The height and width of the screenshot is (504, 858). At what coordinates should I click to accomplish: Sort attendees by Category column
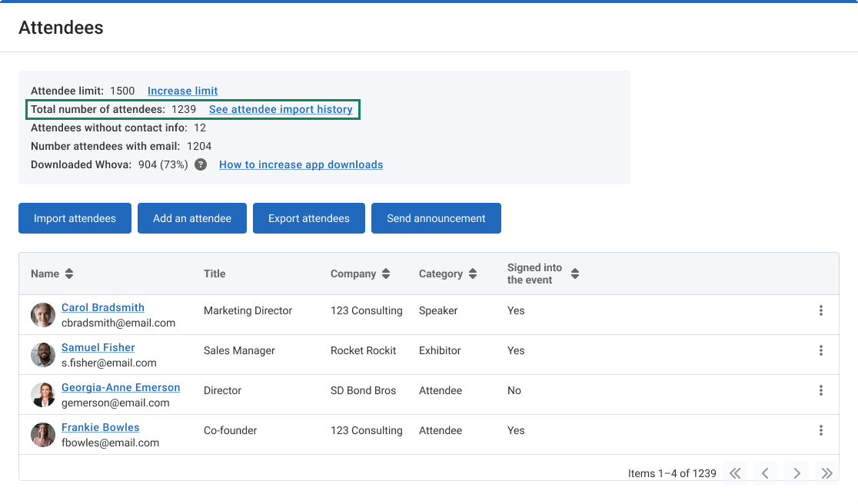[x=473, y=274]
